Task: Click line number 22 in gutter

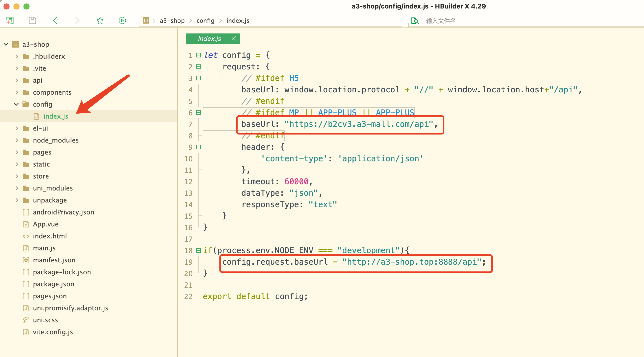Action: [188, 297]
